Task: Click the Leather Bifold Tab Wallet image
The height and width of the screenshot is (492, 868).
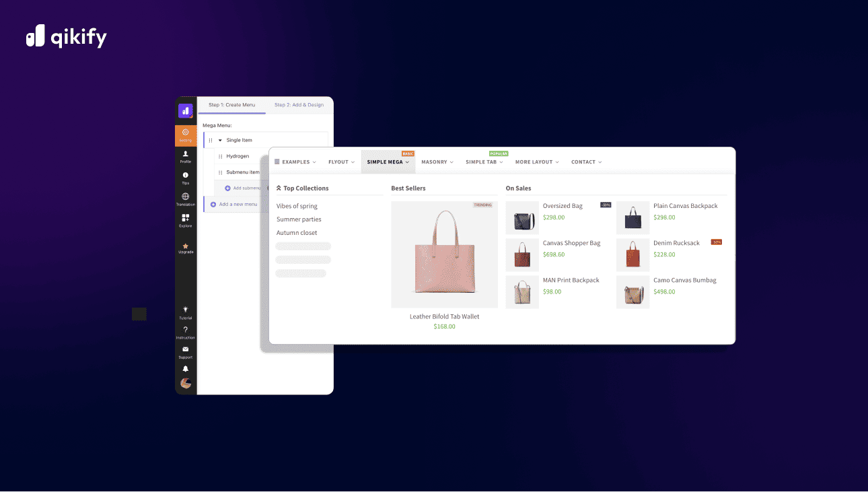Action: pos(443,254)
